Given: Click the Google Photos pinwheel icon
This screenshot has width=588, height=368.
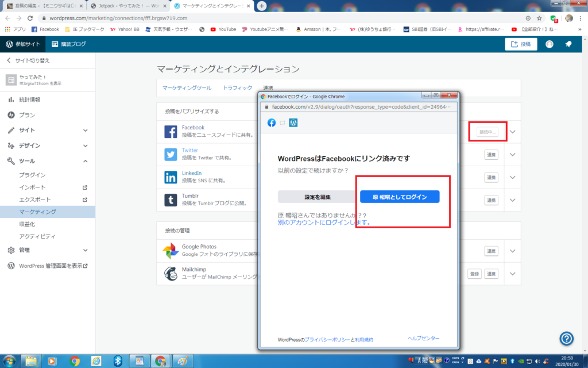Looking at the screenshot, I should (171, 251).
